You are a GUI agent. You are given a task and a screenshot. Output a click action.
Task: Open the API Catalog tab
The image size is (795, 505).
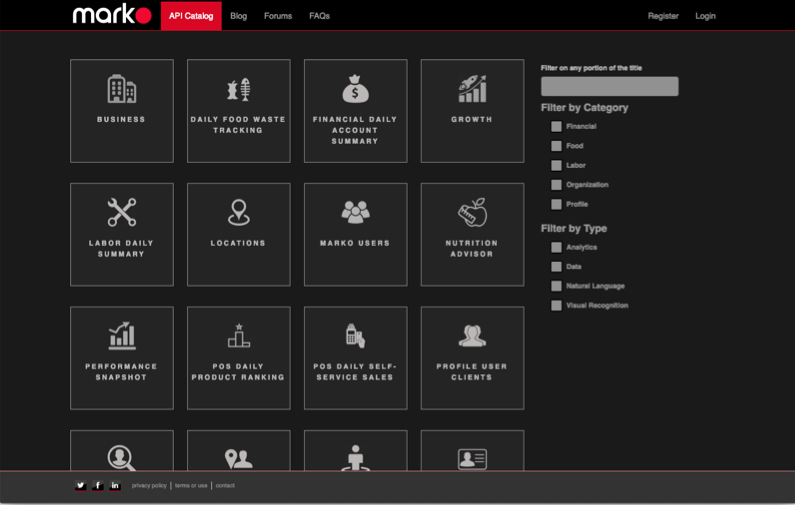(x=191, y=16)
